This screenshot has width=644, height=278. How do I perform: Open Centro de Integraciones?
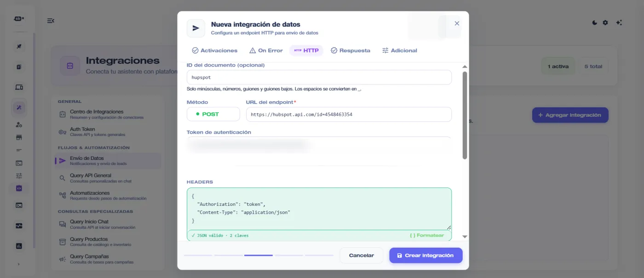108,114
